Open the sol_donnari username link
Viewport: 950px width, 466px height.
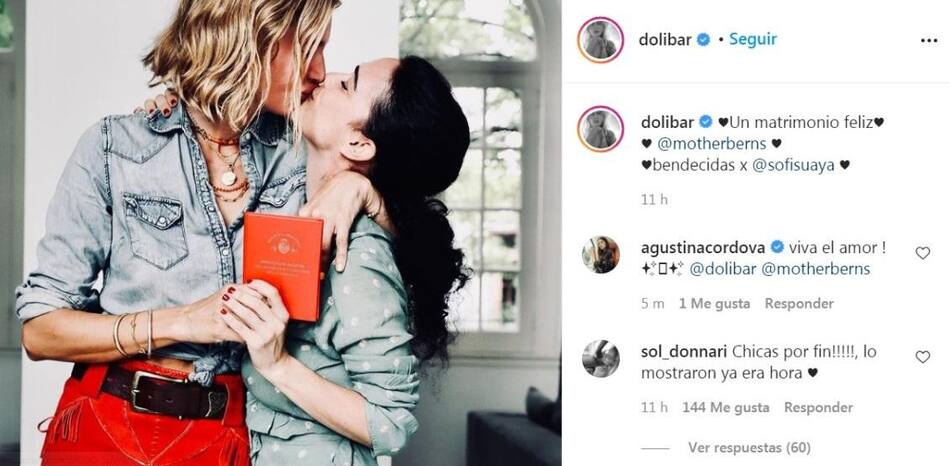(x=683, y=351)
